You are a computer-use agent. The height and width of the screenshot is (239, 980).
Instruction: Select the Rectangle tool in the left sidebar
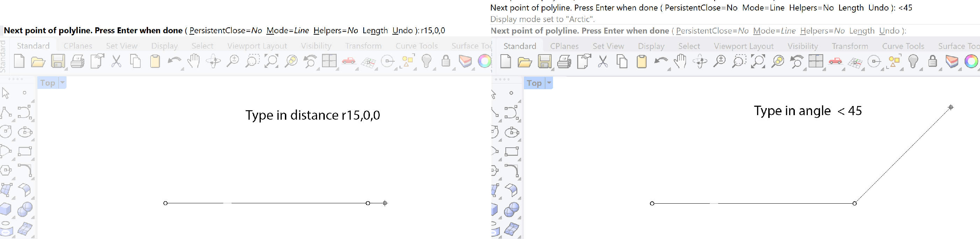[x=25, y=151]
